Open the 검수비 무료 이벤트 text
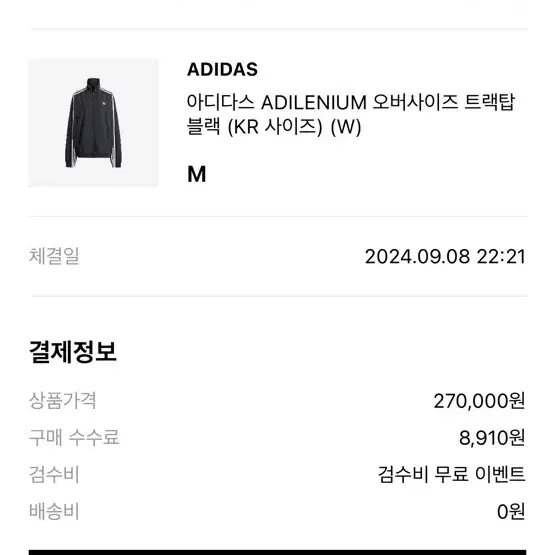This screenshot has height=555, width=555. [x=452, y=474]
